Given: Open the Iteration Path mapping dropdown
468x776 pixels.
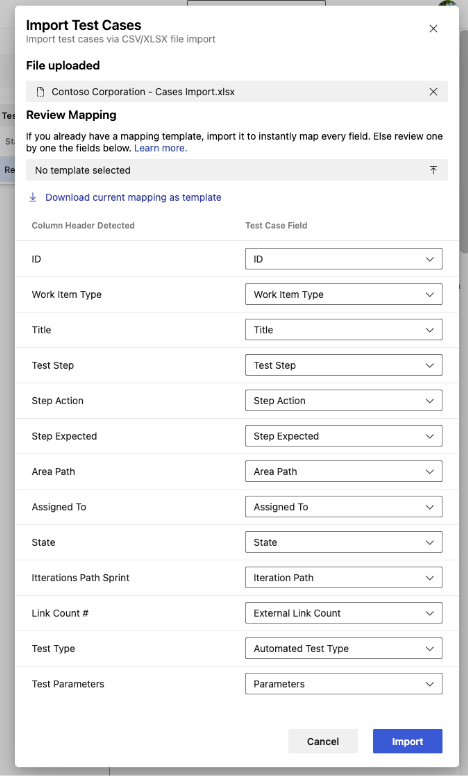Looking at the screenshot, I should (x=344, y=578).
